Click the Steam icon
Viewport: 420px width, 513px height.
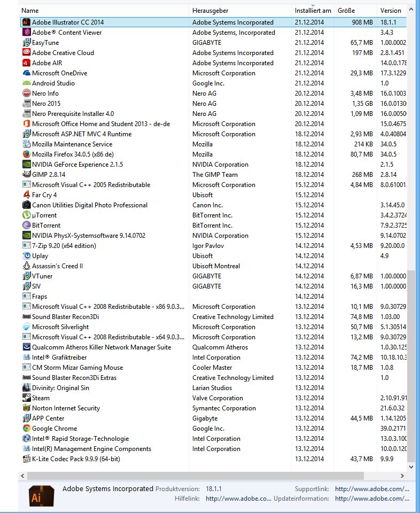point(27,398)
